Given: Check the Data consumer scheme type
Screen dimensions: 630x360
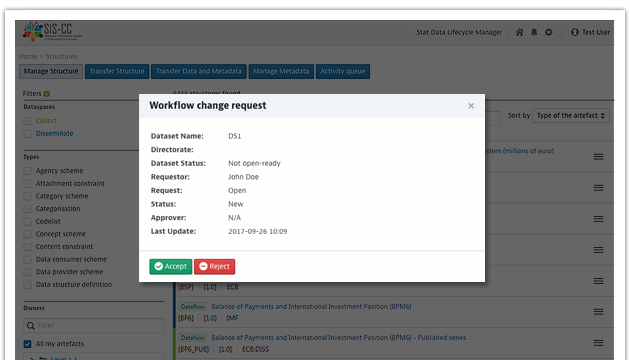Looking at the screenshot, I should tap(27, 259).
